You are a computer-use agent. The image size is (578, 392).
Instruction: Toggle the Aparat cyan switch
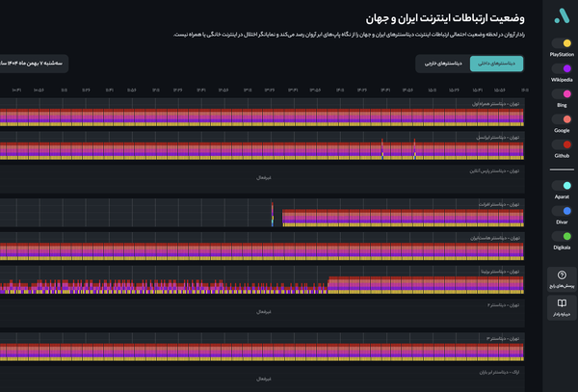tap(562, 186)
